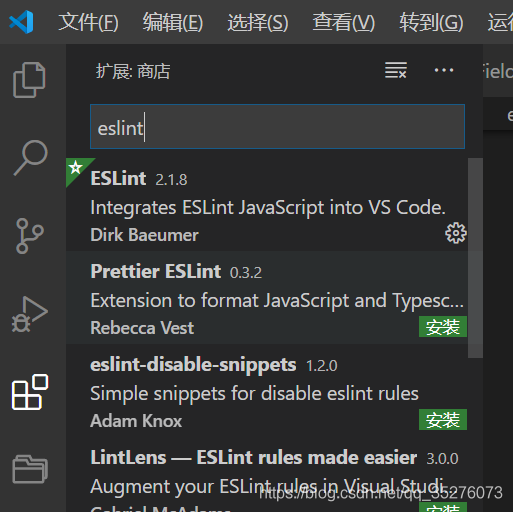
Task: Open the 文件(F) menu
Action: click(x=88, y=23)
